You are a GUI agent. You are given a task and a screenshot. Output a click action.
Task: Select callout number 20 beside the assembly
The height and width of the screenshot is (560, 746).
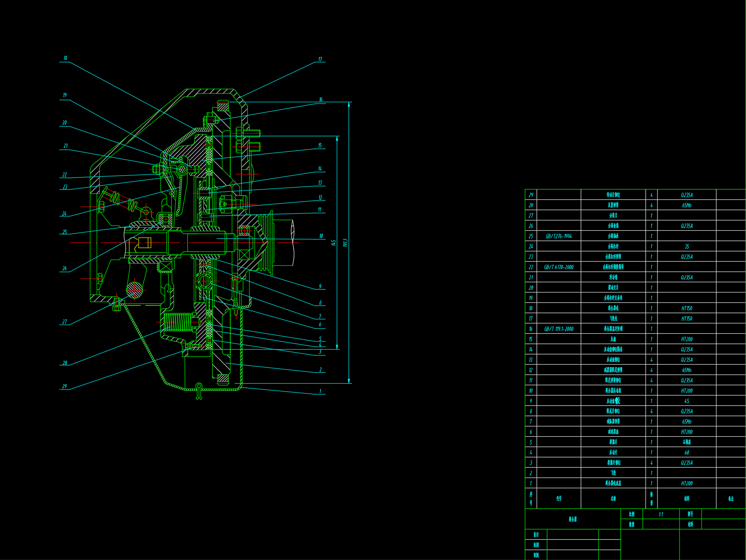point(64,122)
